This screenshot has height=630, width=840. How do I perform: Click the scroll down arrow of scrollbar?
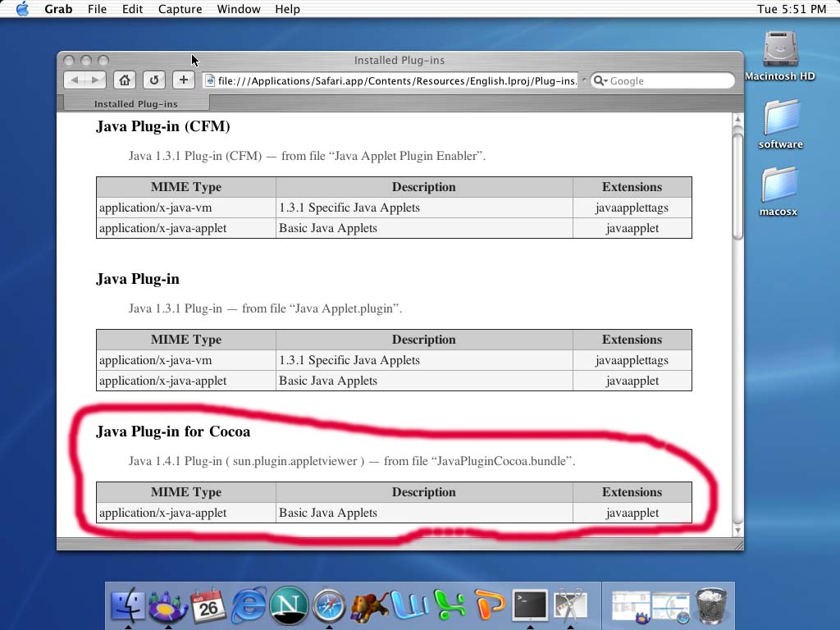coord(737,531)
